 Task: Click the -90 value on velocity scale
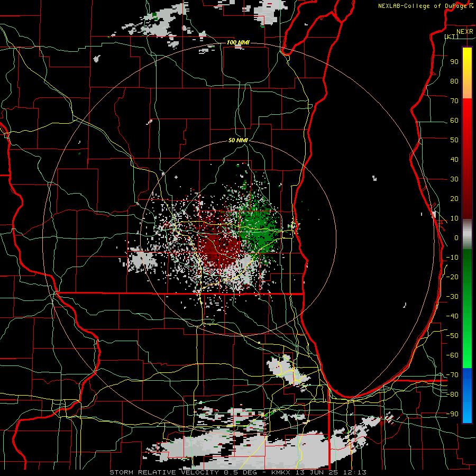[452, 414]
